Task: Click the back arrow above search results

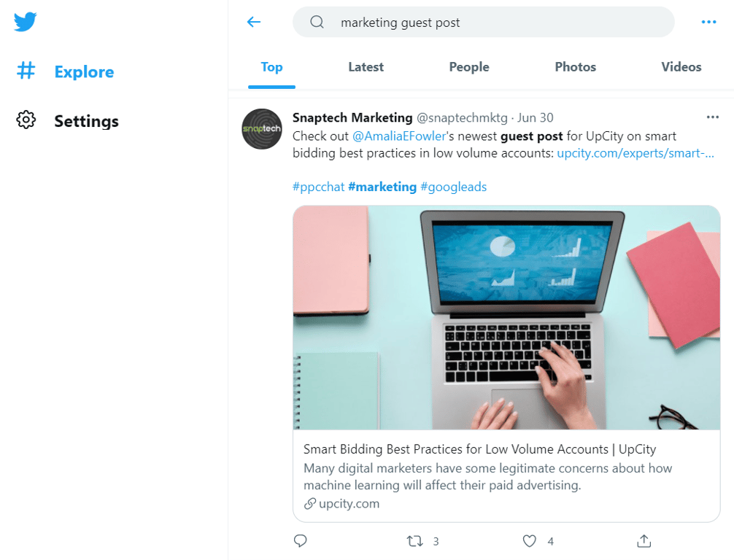Action: pyautogui.click(x=253, y=22)
